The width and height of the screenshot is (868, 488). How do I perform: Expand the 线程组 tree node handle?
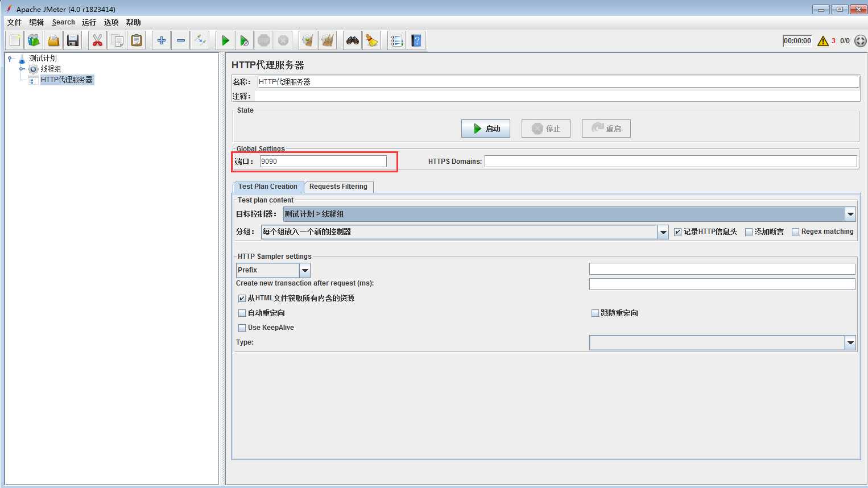pyautogui.click(x=22, y=69)
